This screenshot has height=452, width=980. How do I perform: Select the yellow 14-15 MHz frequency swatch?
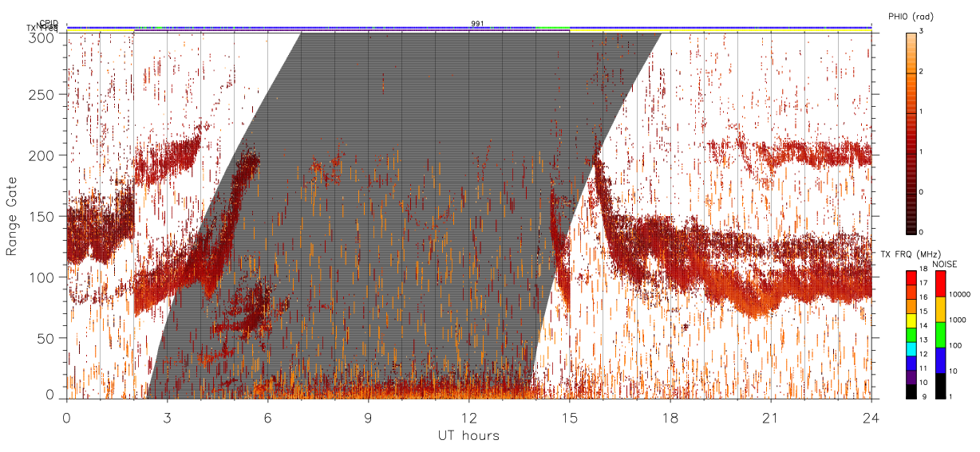click(911, 320)
